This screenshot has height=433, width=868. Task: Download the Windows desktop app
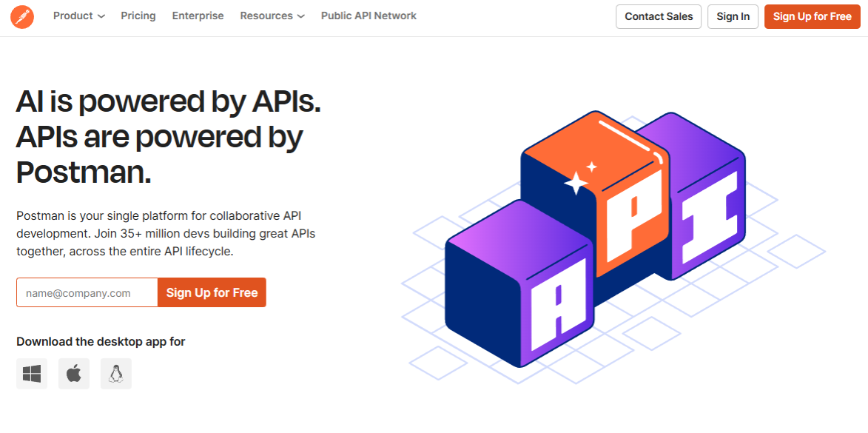[32, 374]
